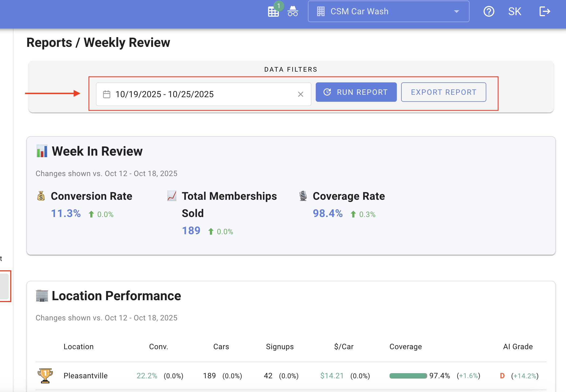Image resolution: width=566 pixels, height=392 pixels.
Task: Clear the date range with the X
Action: (301, 94)
